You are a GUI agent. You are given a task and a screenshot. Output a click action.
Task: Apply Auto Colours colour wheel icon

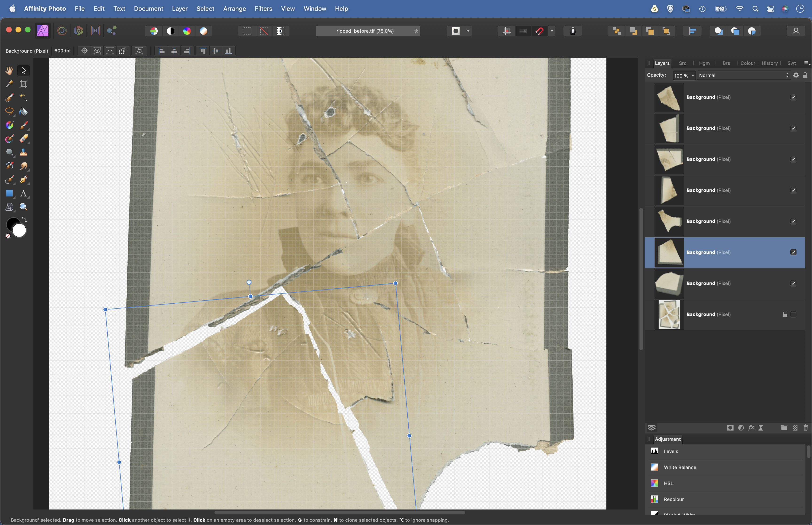tap(187, 31)
